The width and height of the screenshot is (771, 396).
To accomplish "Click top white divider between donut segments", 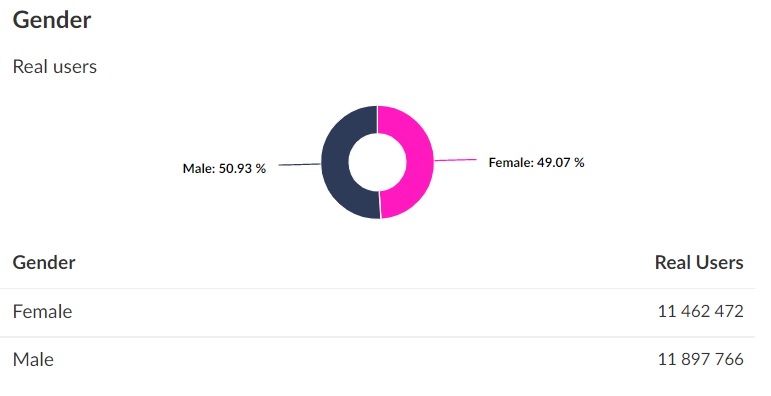I will (x=377, y=120).
